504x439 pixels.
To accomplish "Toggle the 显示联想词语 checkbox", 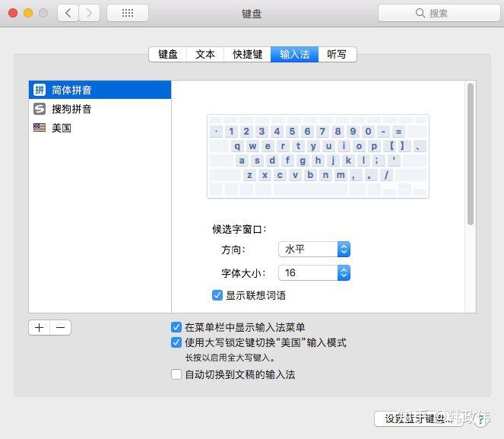I will 217,295.
